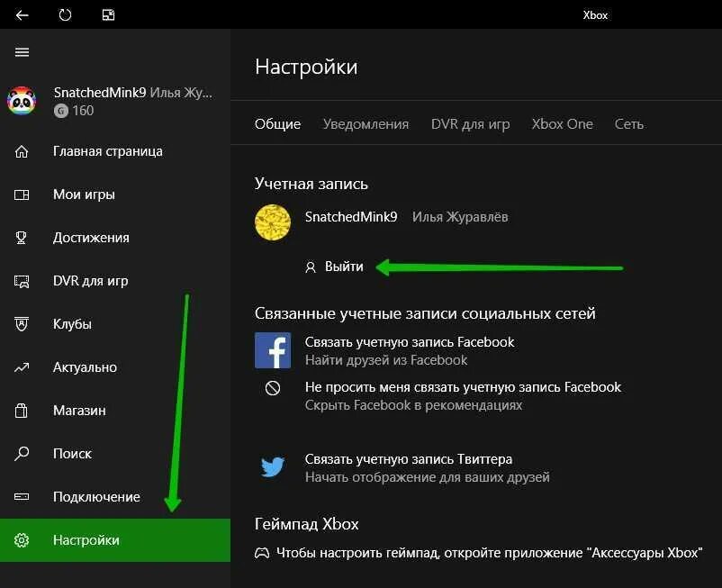The image size is (722, 588).
Task: Open Подключение in the sidebar
Action: pyautogui.click(x=115, y=497)
